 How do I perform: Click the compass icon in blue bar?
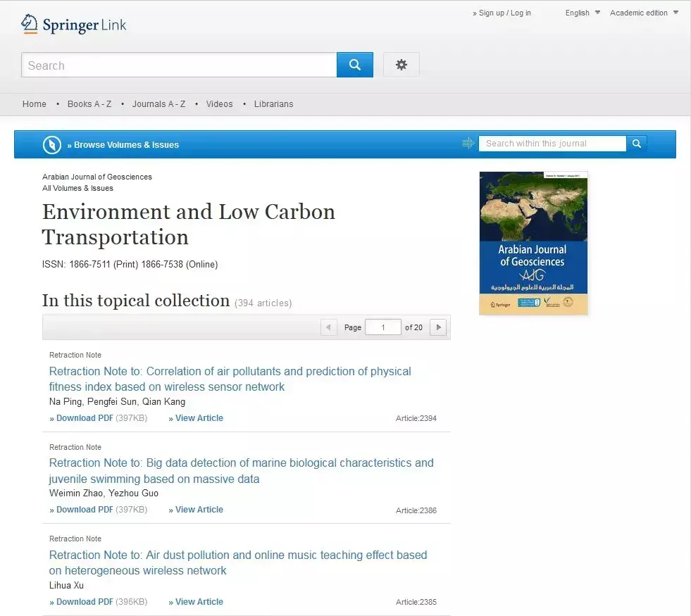coord(52,144)
